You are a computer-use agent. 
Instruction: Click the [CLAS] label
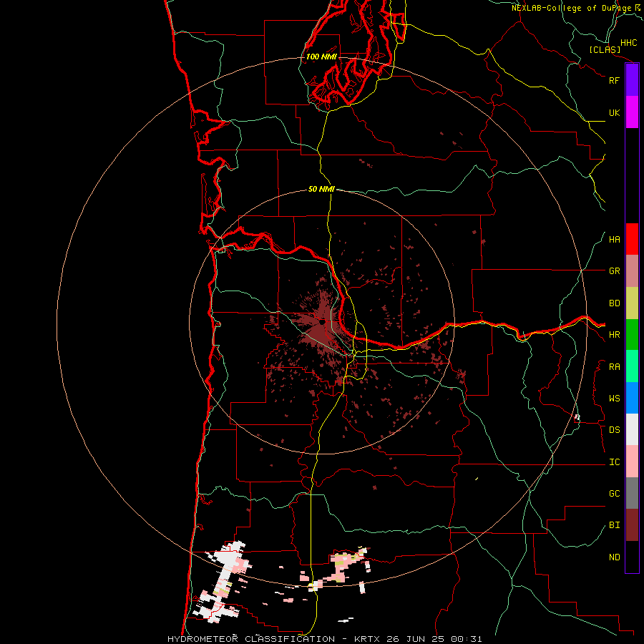tap(605, 50)
